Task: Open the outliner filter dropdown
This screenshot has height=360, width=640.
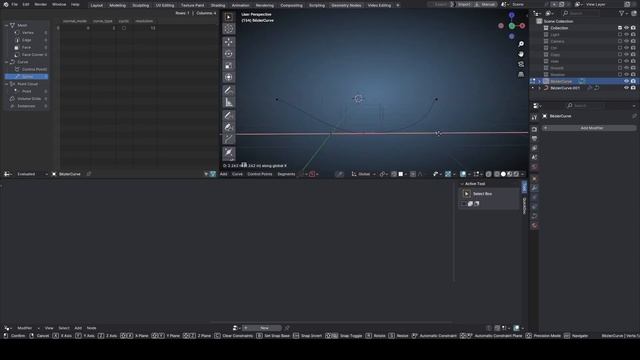Action: [x=623, y=13]
